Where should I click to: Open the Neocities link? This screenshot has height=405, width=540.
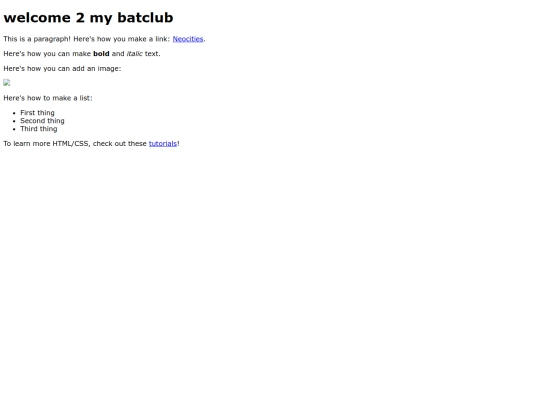click(x=188, y=39)
